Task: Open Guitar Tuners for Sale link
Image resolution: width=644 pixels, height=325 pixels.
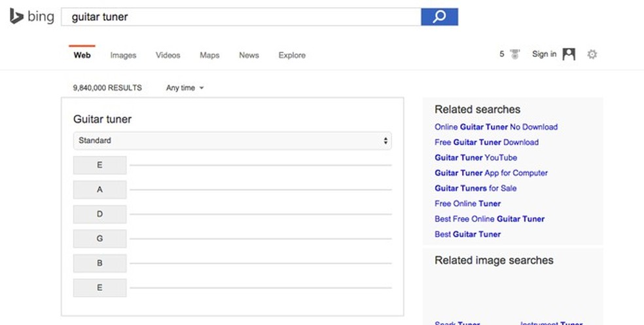Action: click(x=476, y=189)
